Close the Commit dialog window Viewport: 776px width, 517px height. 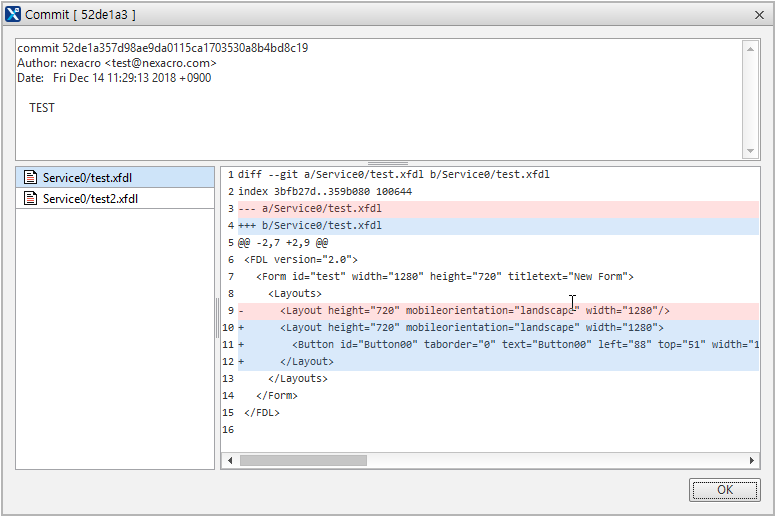click(x=756, y=14)
